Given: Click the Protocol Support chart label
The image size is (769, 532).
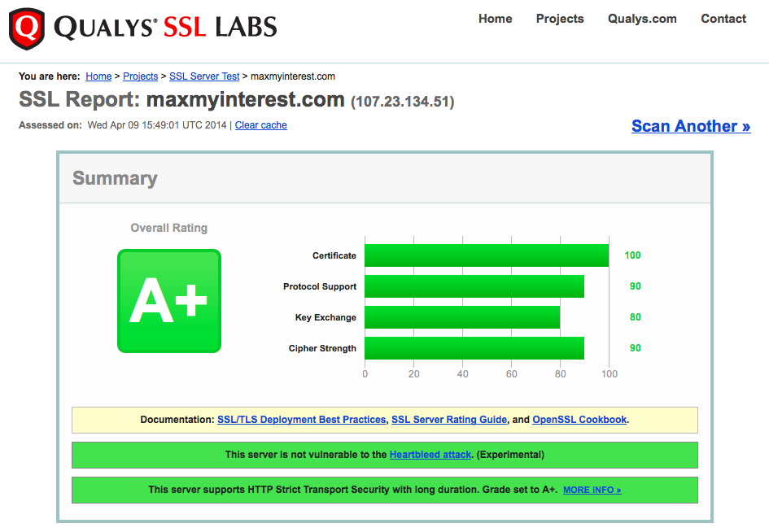Looking at the screenshot, I should pos(320,286).
